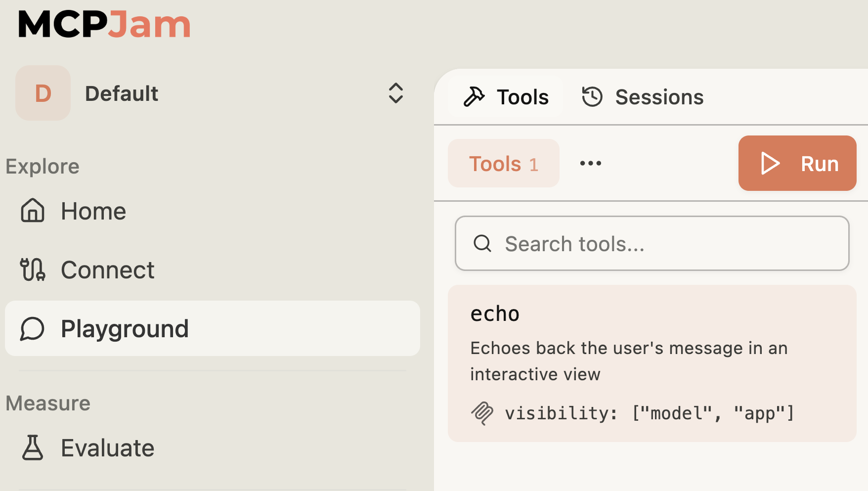Image resolution: width=868 pixels, height=491 pixels.
Task: Click the Run button
Action: click(797, 163)
